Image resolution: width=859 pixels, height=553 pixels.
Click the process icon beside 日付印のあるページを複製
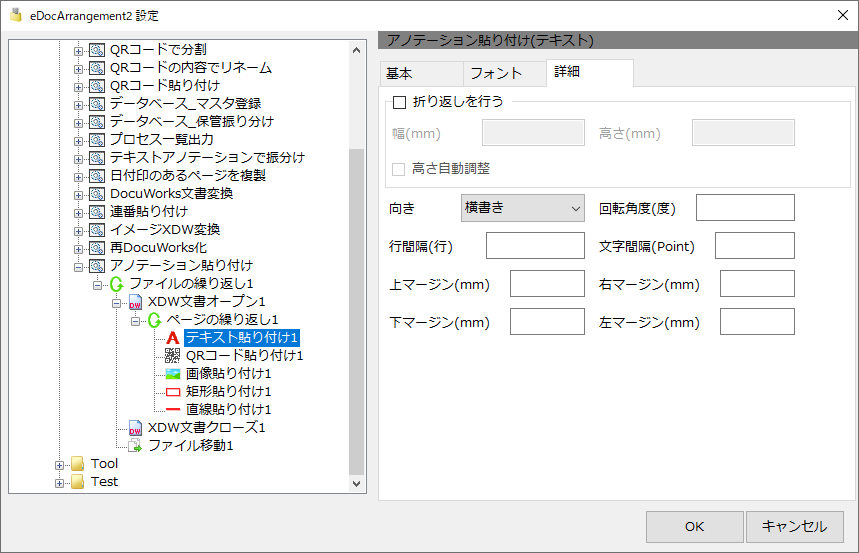pos(97,176)
